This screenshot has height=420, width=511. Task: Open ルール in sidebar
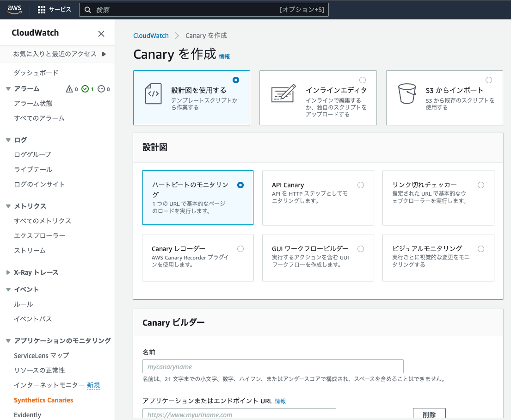click(x=23, y=304)
